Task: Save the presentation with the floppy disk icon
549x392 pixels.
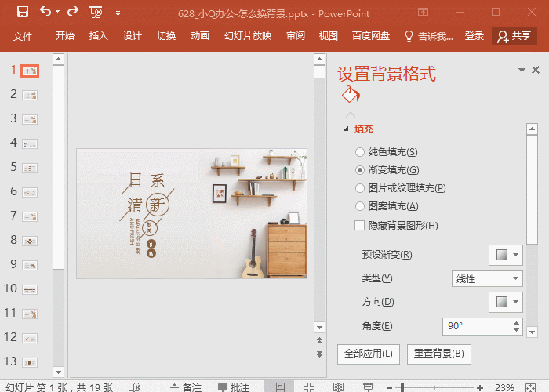Action: 23,12
